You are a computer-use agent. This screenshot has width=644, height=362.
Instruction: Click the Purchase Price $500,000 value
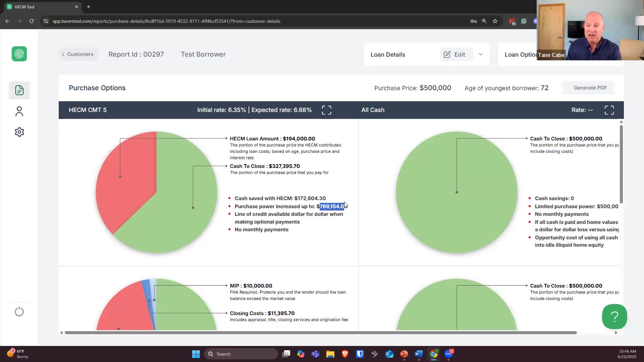click(x=435, y=88)
